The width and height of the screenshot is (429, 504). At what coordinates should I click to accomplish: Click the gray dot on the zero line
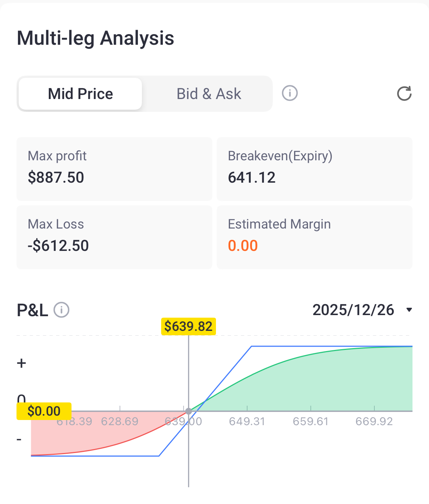click(x=188, y=411)
